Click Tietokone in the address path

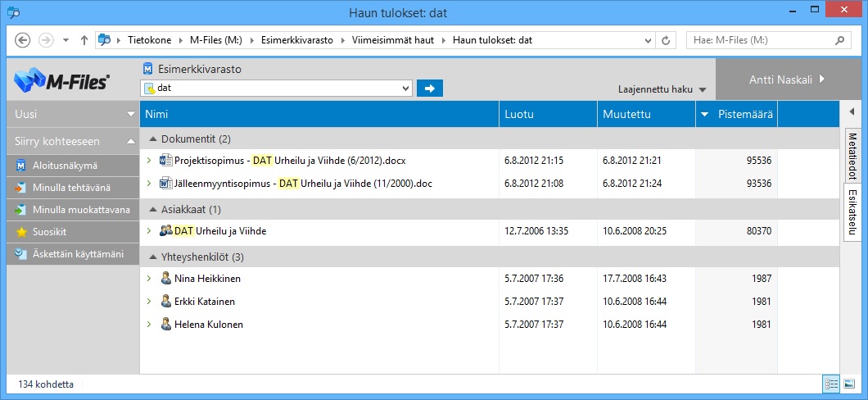[149, 40]
